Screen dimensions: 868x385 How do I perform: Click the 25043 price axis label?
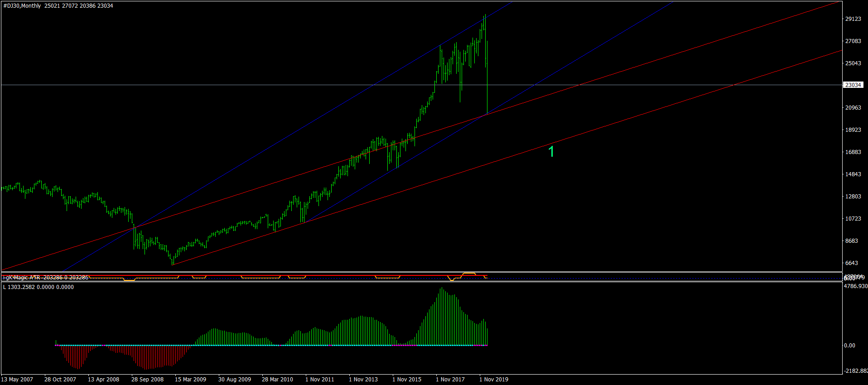click(853, 63)
